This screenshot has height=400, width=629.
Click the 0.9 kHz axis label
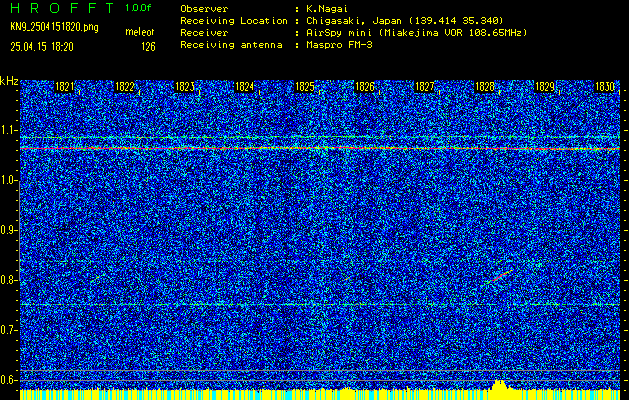tap(9, 230)
